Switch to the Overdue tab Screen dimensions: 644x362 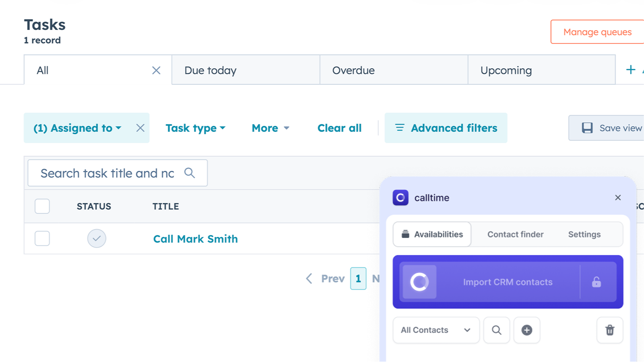click(x=353, y=70)
